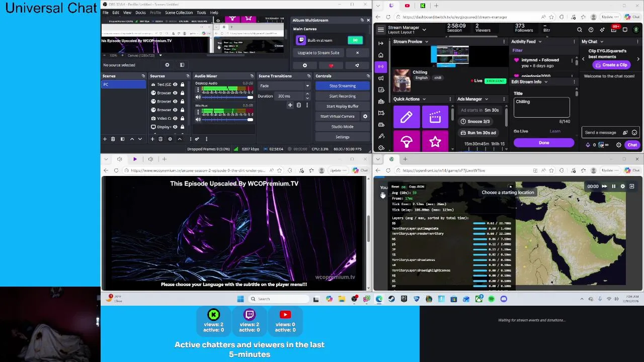Click the Aitum Multistream settings gear icon
Screen dimensions: 644x362
(x=304, y=65)
